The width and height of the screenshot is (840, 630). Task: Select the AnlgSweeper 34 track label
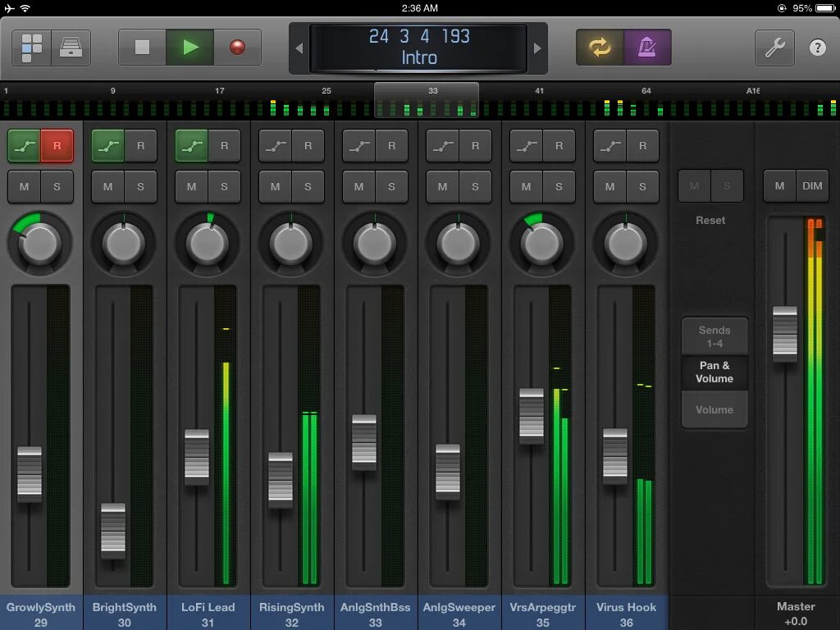[x=459, y=613]
